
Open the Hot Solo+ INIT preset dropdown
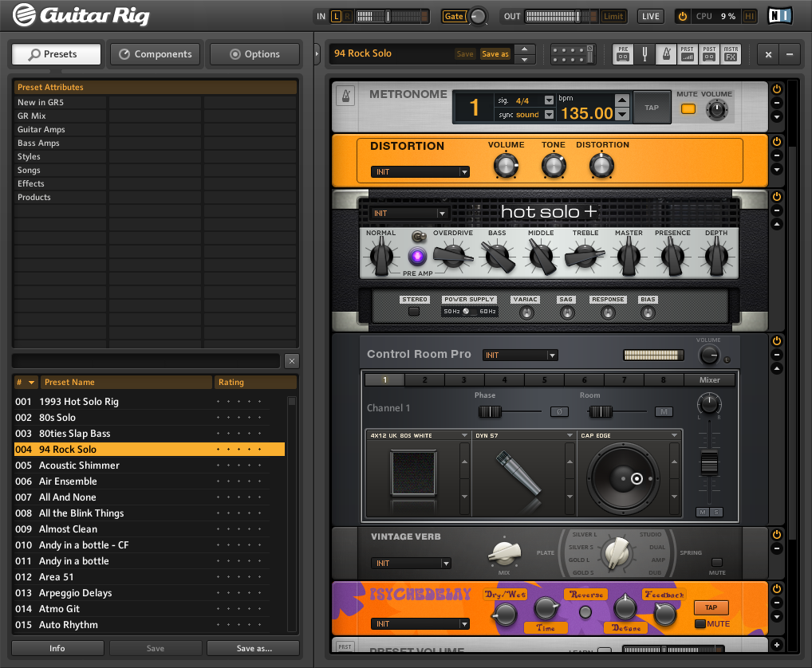tap(409, 213)
